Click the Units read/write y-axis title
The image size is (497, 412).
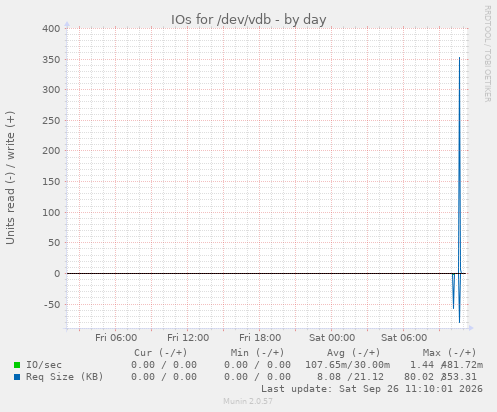point(10,178)
